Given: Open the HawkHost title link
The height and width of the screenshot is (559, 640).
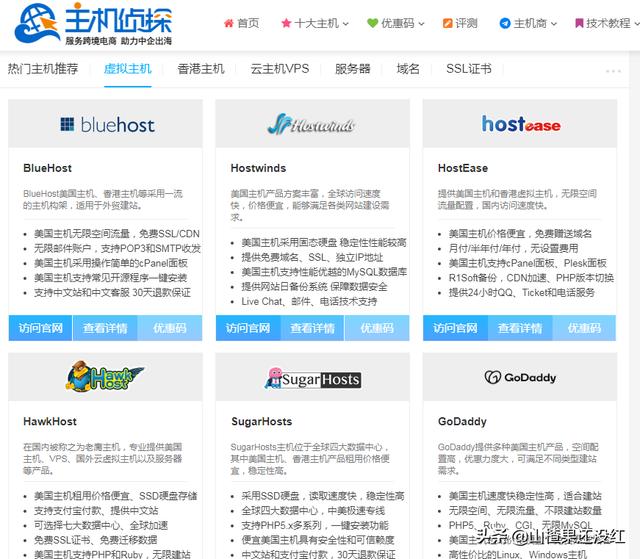Looking at the screenshot, I should point(50,421).
